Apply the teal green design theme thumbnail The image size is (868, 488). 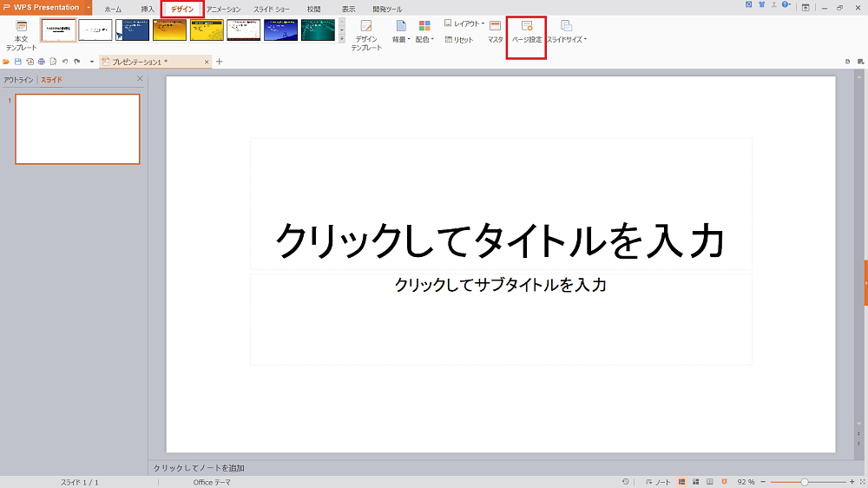point(318,30)
